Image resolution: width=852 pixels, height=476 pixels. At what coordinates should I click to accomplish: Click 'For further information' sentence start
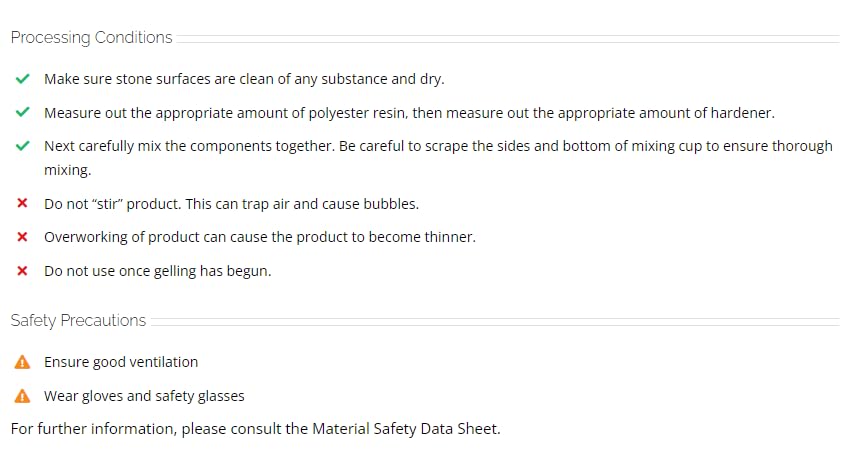[x=92, y=429]
